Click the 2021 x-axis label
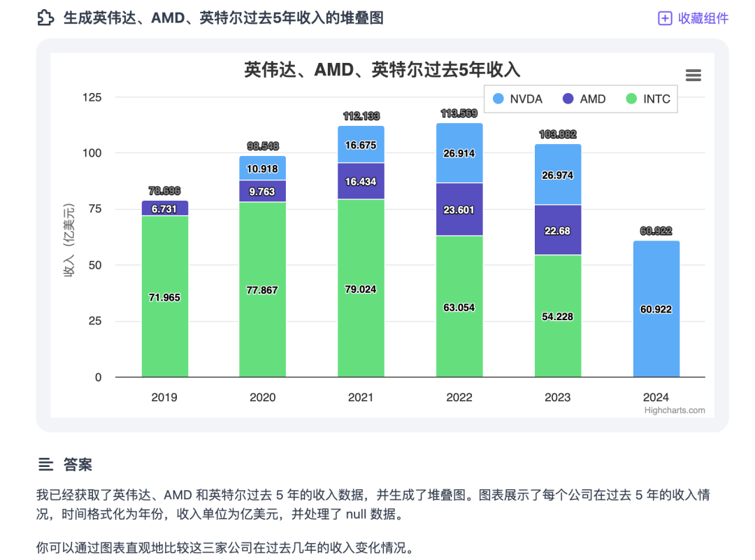The width and height of the screenshot is (755, 560). tap(361, 397)
